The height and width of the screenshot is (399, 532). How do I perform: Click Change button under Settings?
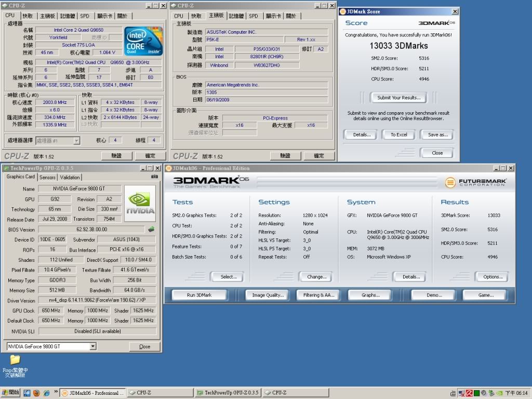point(316,277)
